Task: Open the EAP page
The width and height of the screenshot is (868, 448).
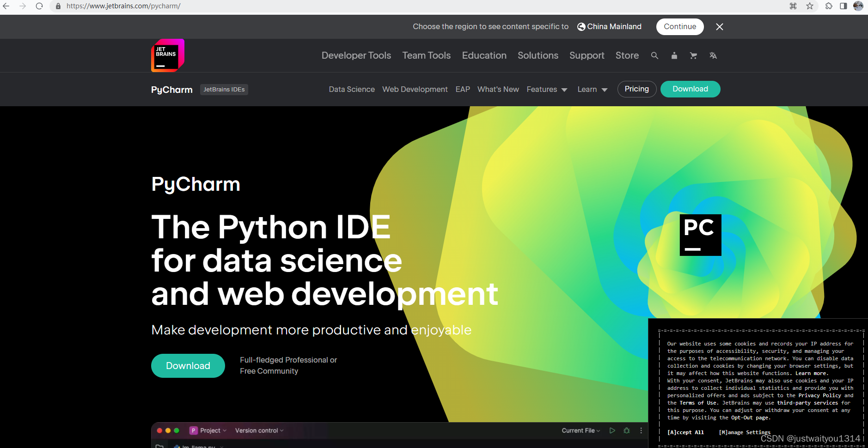Action: pos(463,89)
